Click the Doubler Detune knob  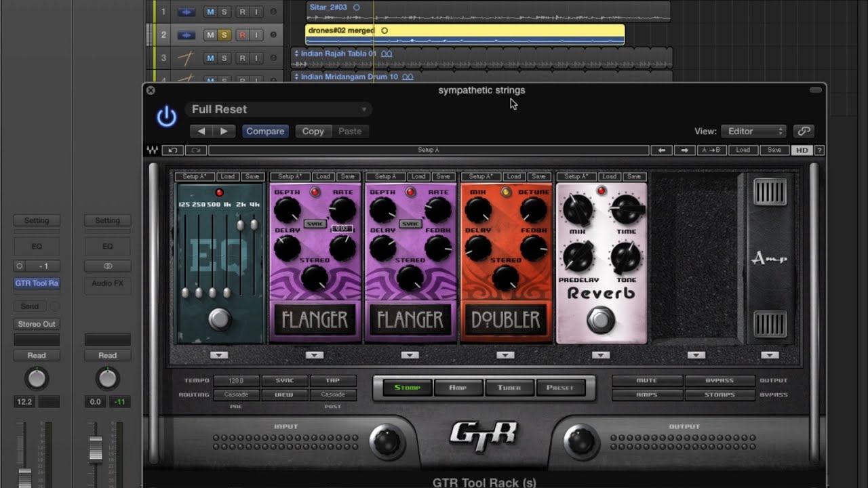534,210
